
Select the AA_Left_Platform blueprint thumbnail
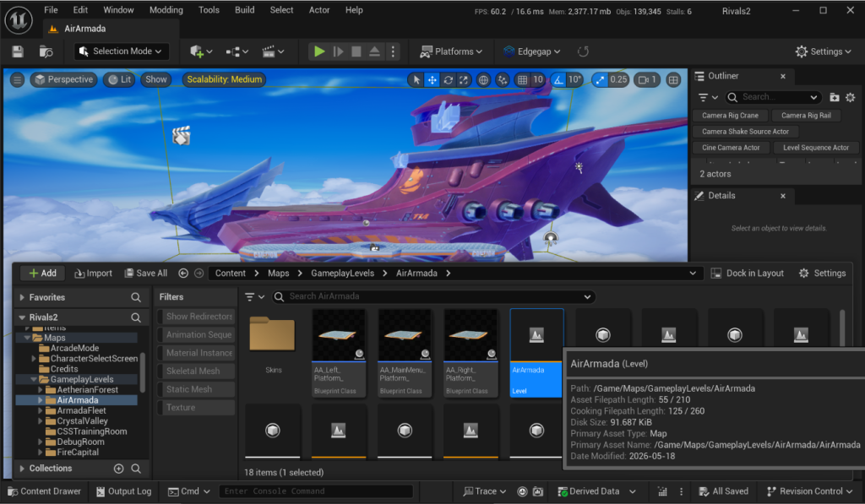[339, 335]
